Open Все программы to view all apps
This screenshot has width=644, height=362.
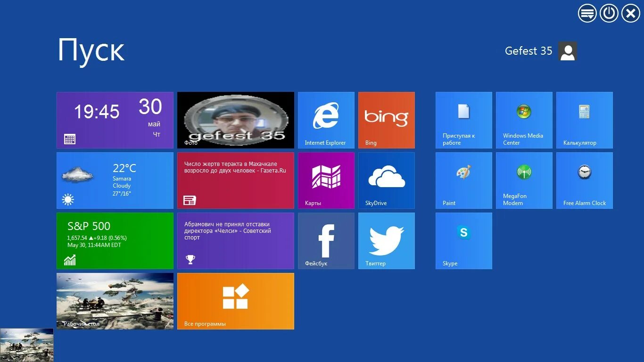pyautogui.click(x=235, y=301)
